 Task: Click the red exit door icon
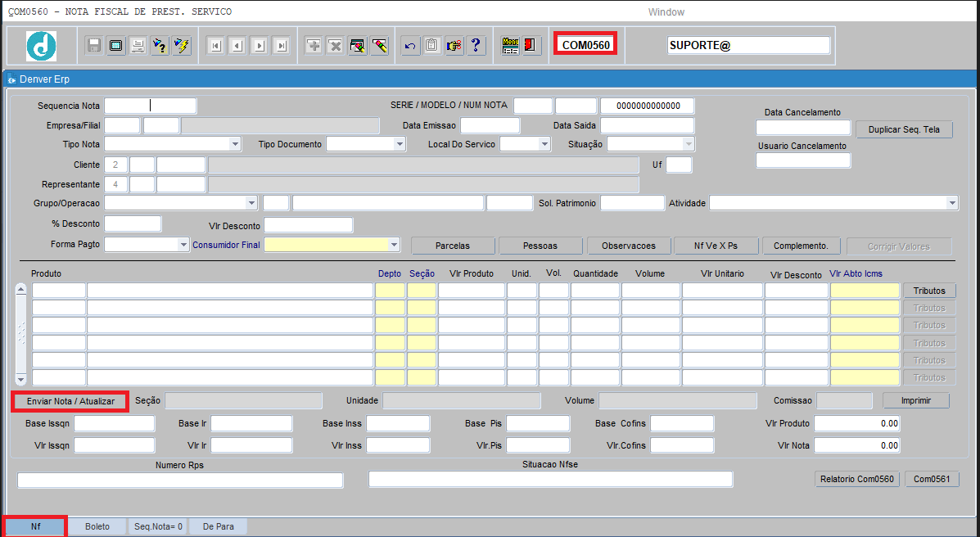coord(531,46)
